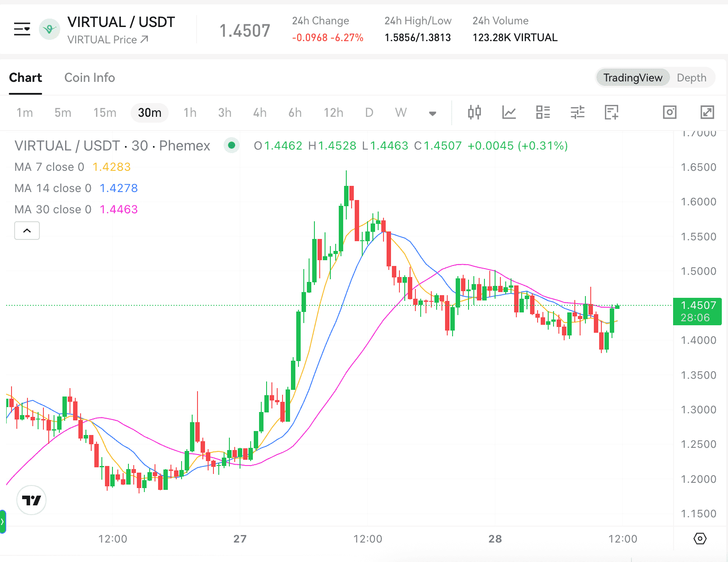This screenshot has height=562, width=728.
Task: Open the more timeframes dropdown arrow
Action: pos(433,113)
